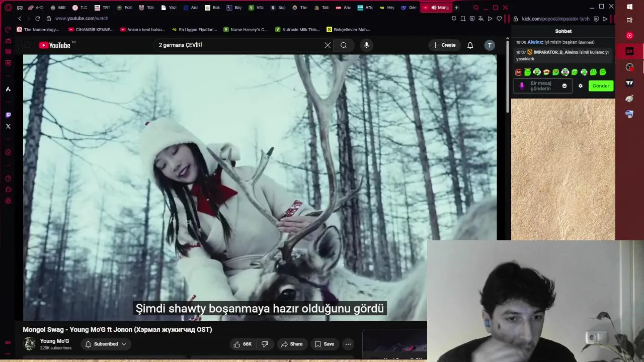Image resolution: width=644 pixels, height=362 pixels.
Task: Open X (Twitter) in Opera sidebar
Action: (8, 126)
